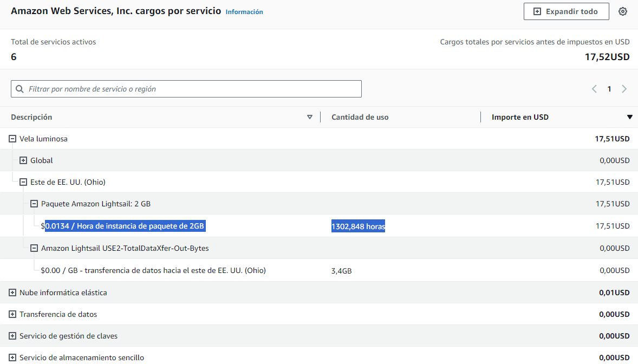Click the Expandir todo button
Image resolution: width=638 pixels, height=364 pixels.
[566, 11]
